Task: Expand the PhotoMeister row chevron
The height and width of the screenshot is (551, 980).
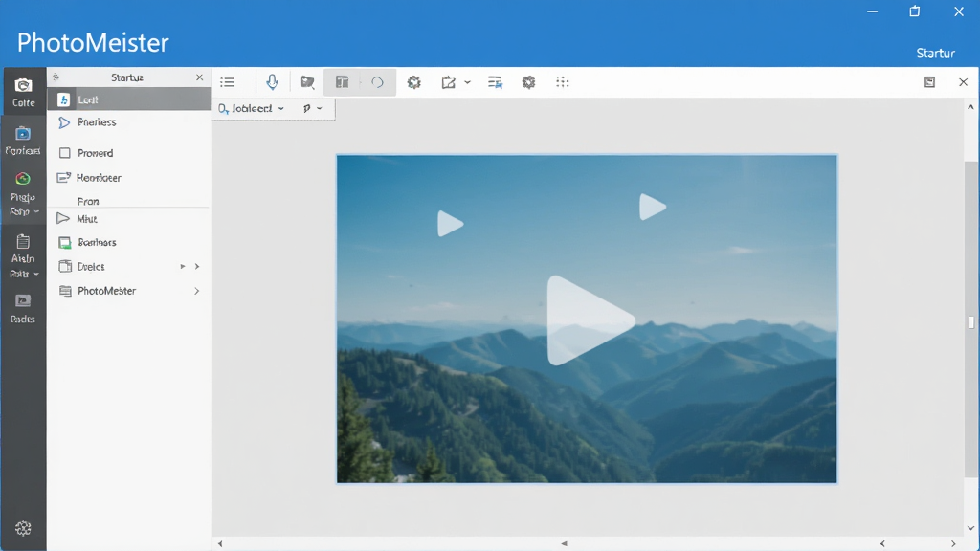Action: [x=197, y=291]
